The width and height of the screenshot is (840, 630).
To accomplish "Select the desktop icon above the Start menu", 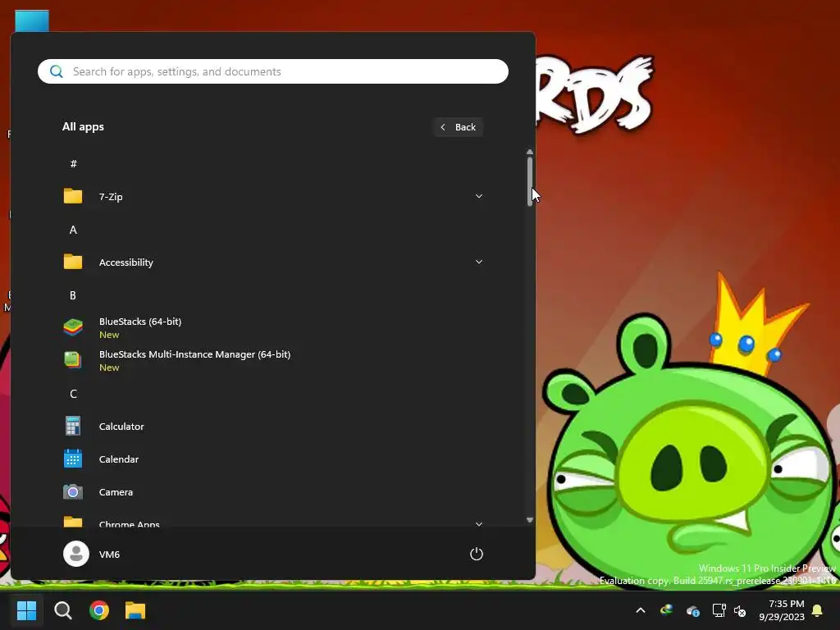I will click(32, 21).
